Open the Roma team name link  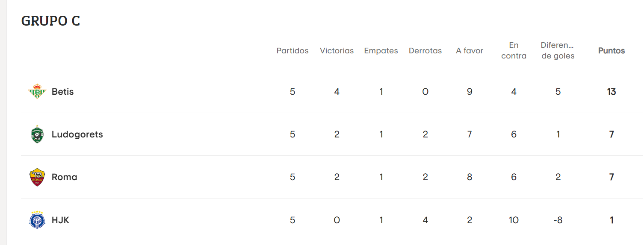pos(65,177)
